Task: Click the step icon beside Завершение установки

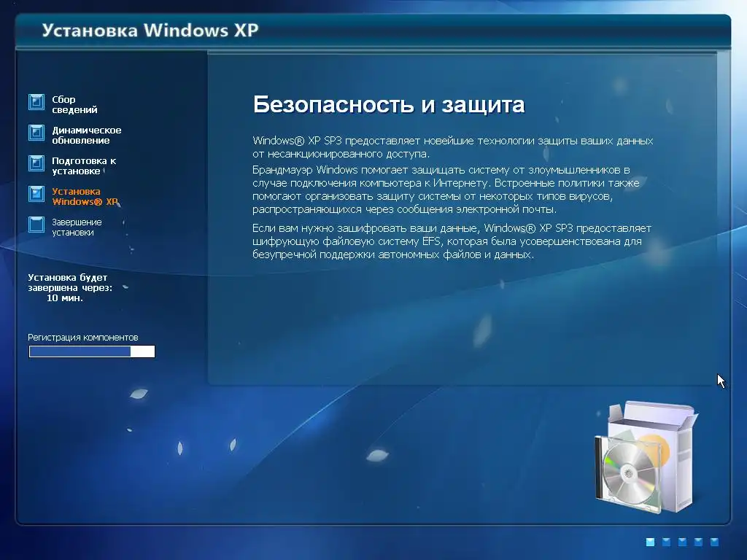Action: click(x=36, y=225)
